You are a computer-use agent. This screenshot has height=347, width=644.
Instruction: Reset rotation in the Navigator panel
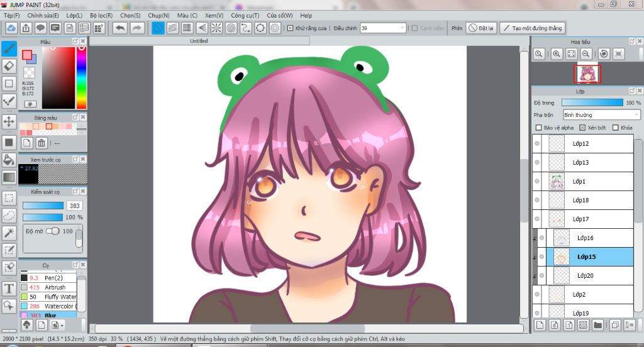[604, 54]
